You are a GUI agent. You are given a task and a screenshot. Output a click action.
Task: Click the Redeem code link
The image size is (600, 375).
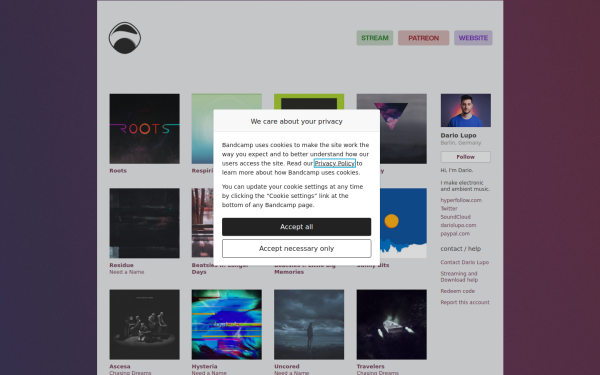coord(457,291)
